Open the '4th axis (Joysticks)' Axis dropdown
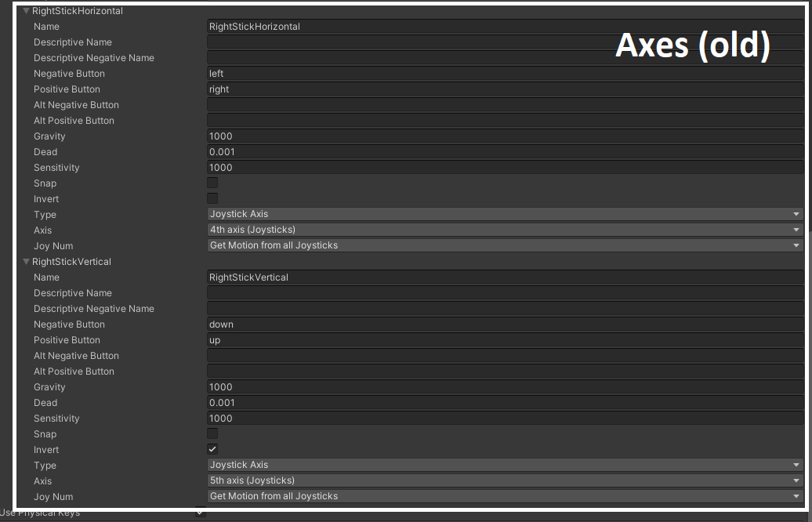 [505, 230]
